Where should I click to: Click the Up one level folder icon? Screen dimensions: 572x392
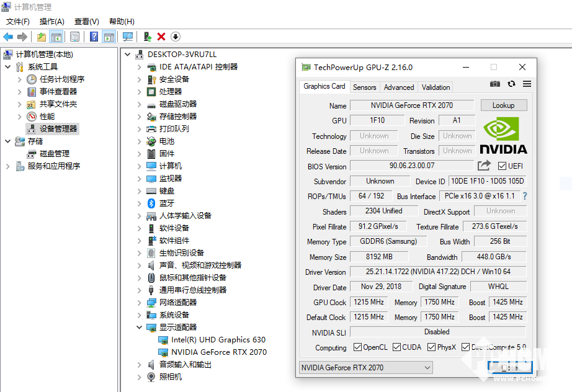42,37
